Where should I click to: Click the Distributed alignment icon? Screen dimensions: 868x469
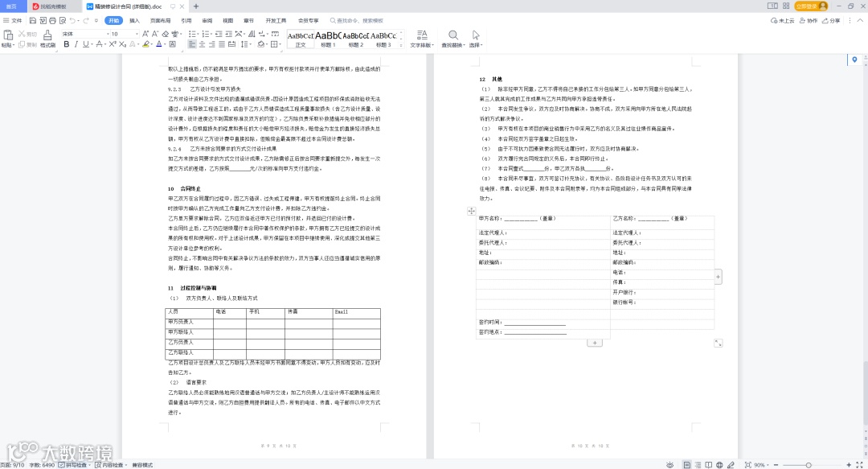[x=231, y=44]
